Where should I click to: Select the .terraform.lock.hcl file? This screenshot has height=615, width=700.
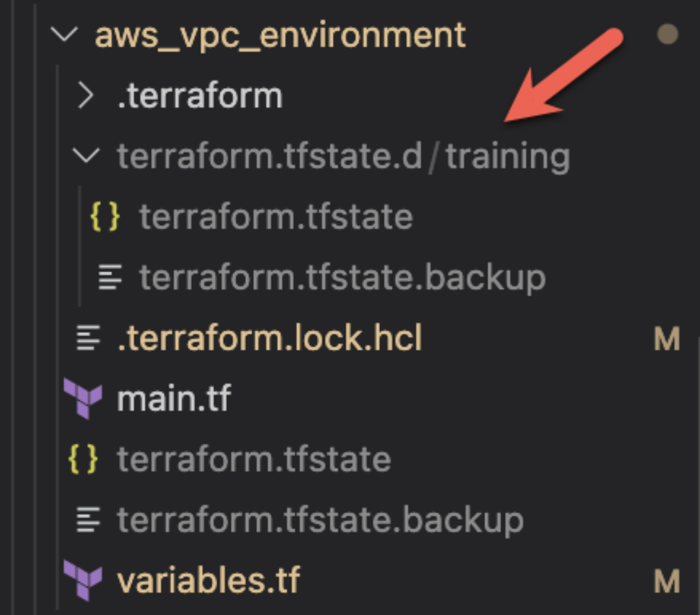click(x=270, y=337)
